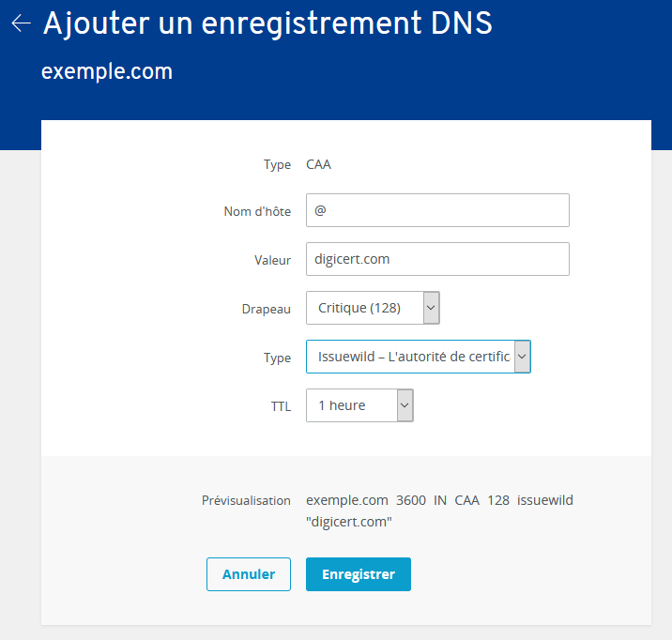Click the Drapeau dropdown chevron arrow
The image size is (672, 640).
[x=431, y=308]
